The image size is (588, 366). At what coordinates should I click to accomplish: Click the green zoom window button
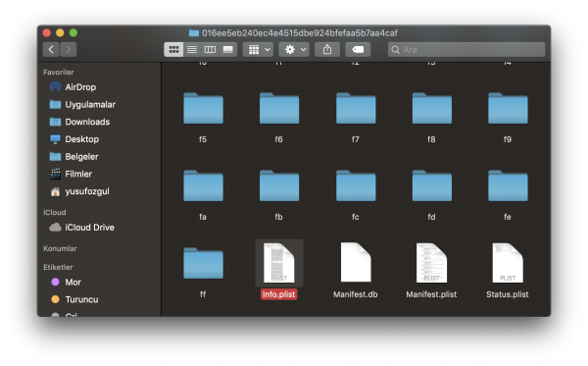click(73, 33)
